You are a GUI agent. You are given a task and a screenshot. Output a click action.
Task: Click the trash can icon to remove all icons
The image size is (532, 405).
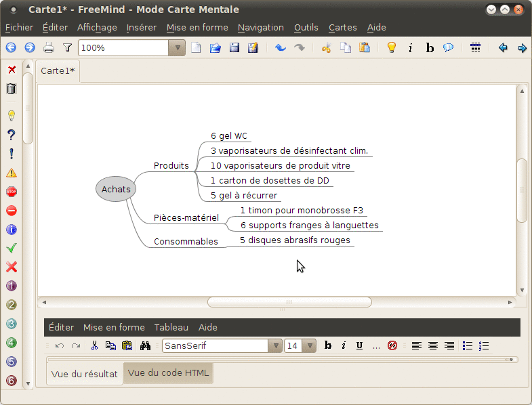tap(12, 89)
